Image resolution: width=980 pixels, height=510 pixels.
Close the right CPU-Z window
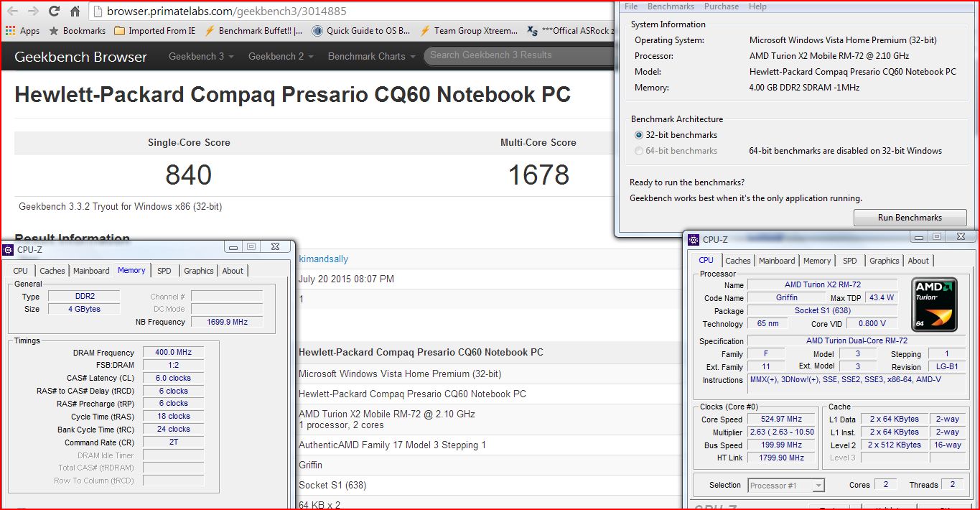(961, 236)
